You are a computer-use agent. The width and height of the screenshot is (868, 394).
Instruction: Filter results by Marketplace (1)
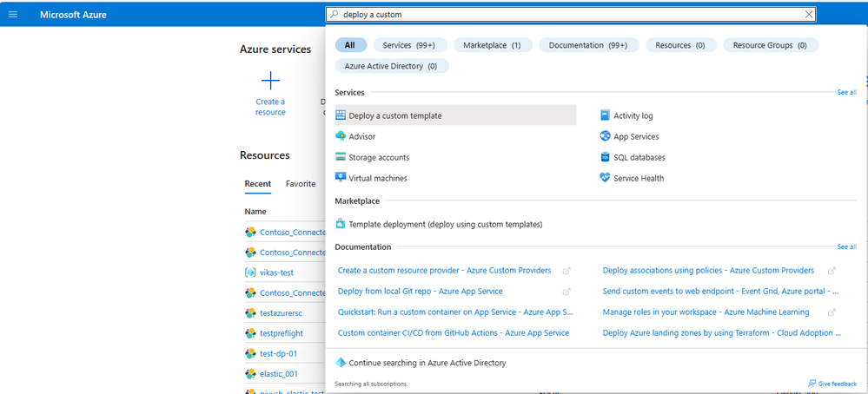493,45
